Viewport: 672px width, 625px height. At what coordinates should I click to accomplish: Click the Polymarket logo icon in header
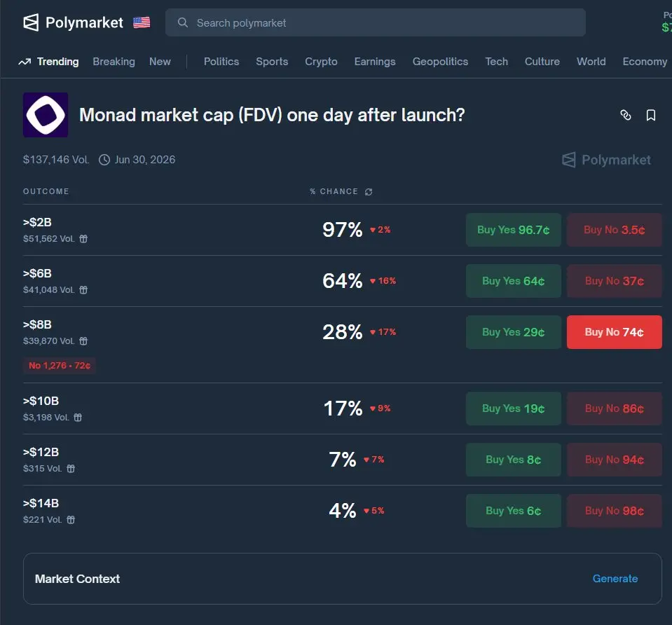click(31, 22)
